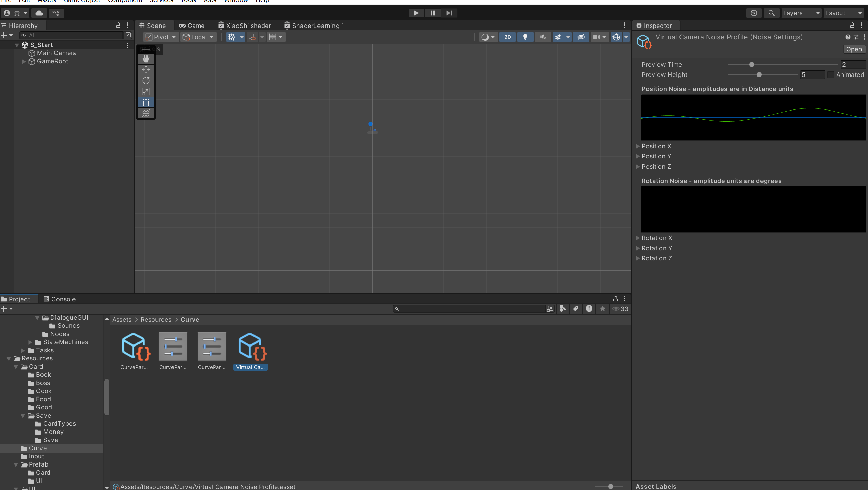
Task: Select the Move tool
Action: point(146,70)
